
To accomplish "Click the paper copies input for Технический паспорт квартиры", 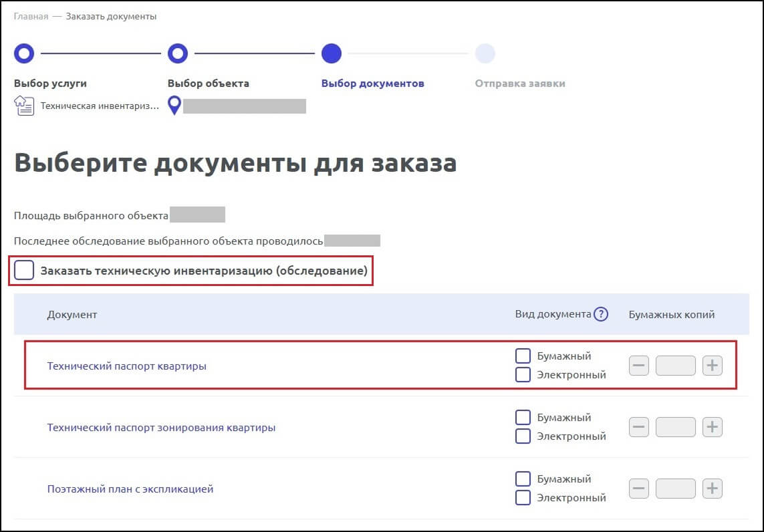I will (x=675, y=366).
